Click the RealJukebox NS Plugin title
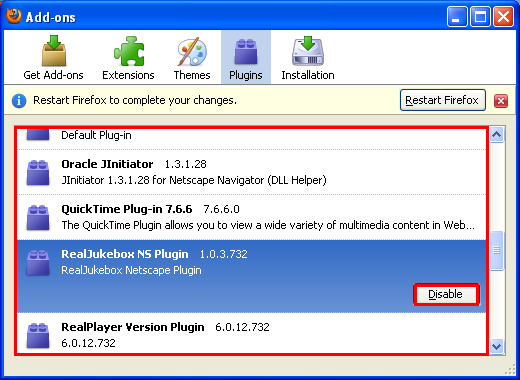Viewport: 520px width, 380px height. tap(125, 254)
